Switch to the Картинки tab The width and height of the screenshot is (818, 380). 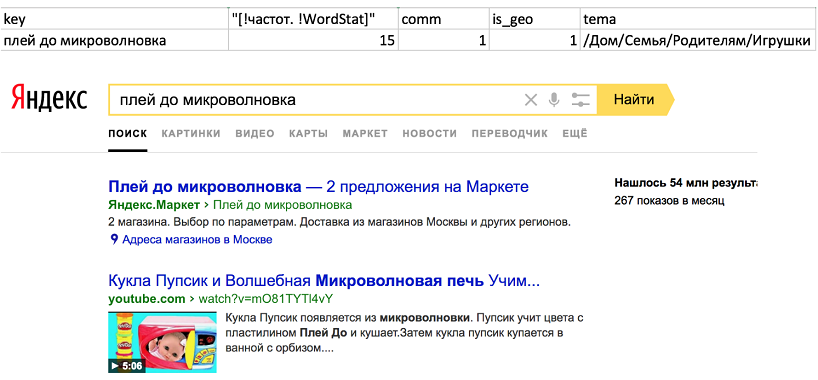pyautogui.click(x=191, y=134)
